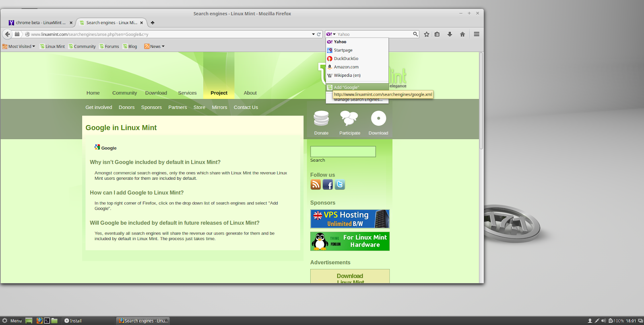Open the VPS Hosting sponsor banner
Image resolution: width=644 pixels, height=325 pixels.
(x=350, y=219)
